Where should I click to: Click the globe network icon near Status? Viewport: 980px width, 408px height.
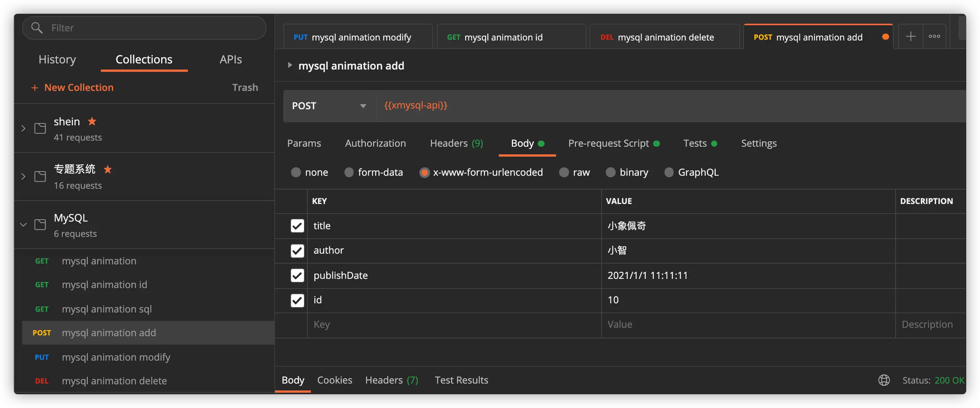[884, 380]
